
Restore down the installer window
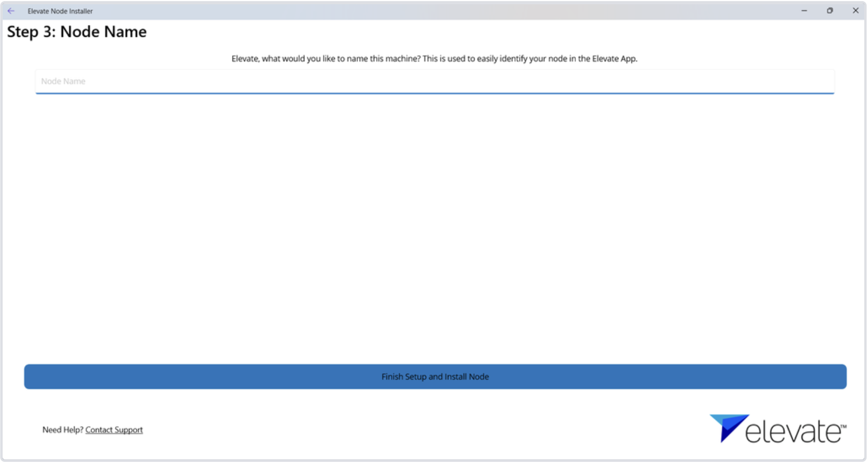[x=830, y=11]
